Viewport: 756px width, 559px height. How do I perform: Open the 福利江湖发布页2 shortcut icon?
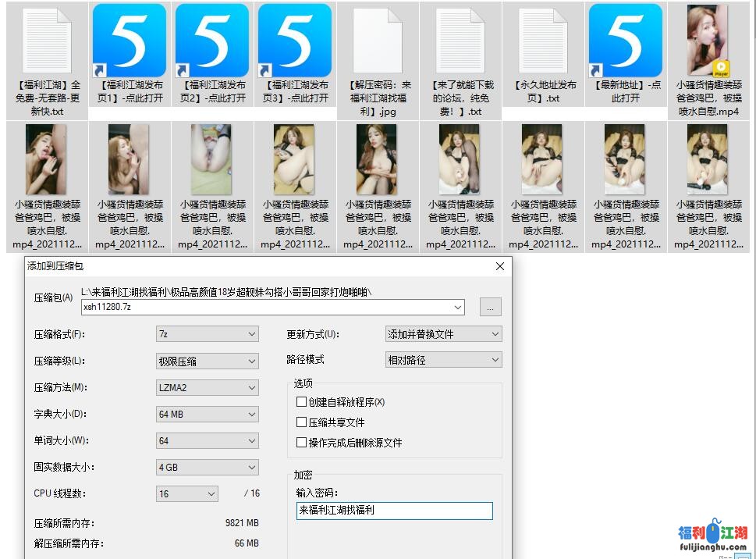pyautogui.click(x=212, y=41)
